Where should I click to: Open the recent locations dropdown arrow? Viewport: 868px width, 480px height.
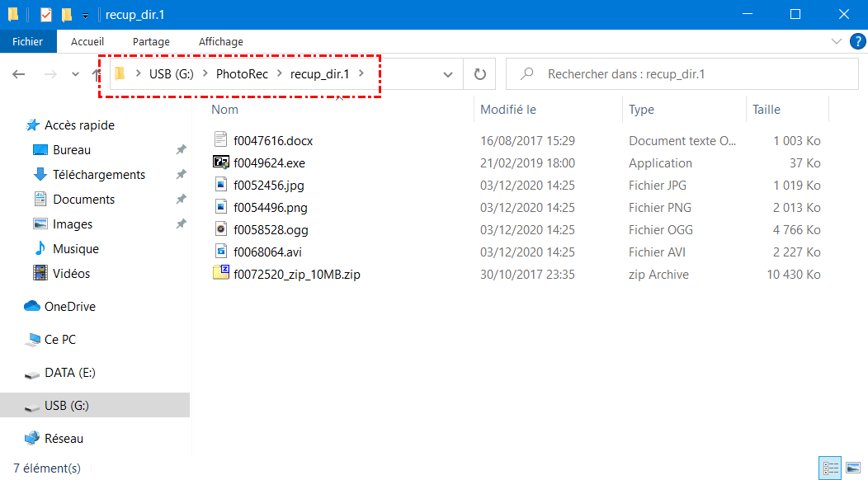(75, 74)
